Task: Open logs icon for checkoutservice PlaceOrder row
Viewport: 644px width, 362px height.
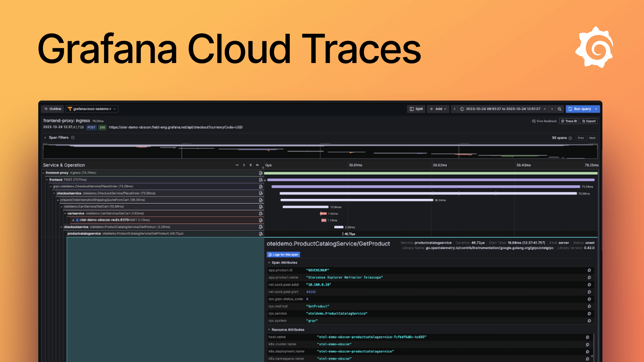Action: (x=261, y=193)
